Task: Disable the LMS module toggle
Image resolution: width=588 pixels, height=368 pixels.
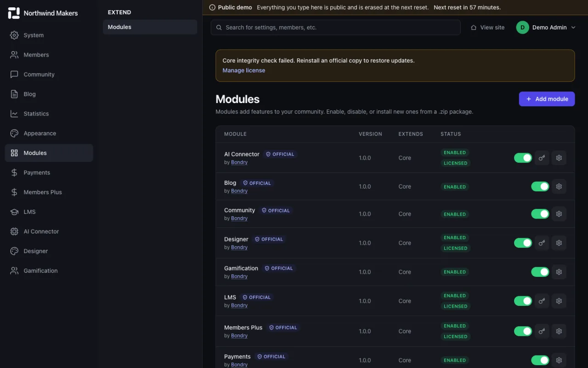Action: coord(523,301)
